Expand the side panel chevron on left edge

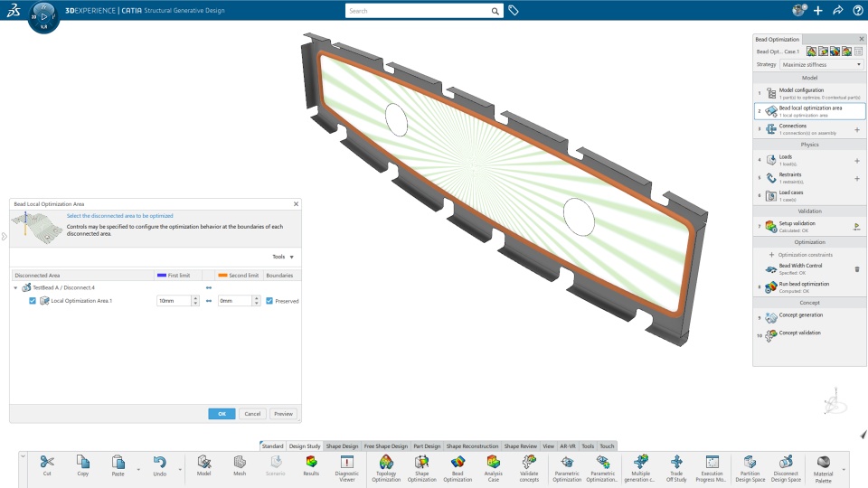pyautogui.click(x=4, y=236)
